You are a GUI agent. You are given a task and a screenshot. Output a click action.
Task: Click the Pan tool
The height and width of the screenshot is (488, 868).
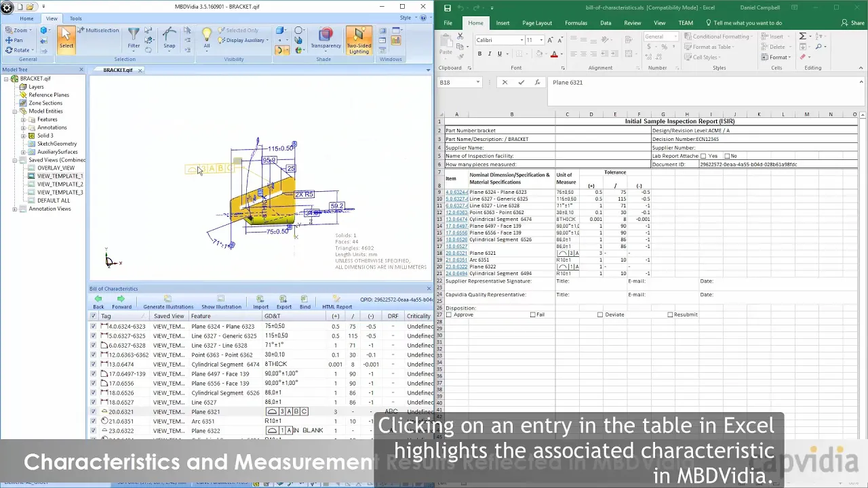14,40
